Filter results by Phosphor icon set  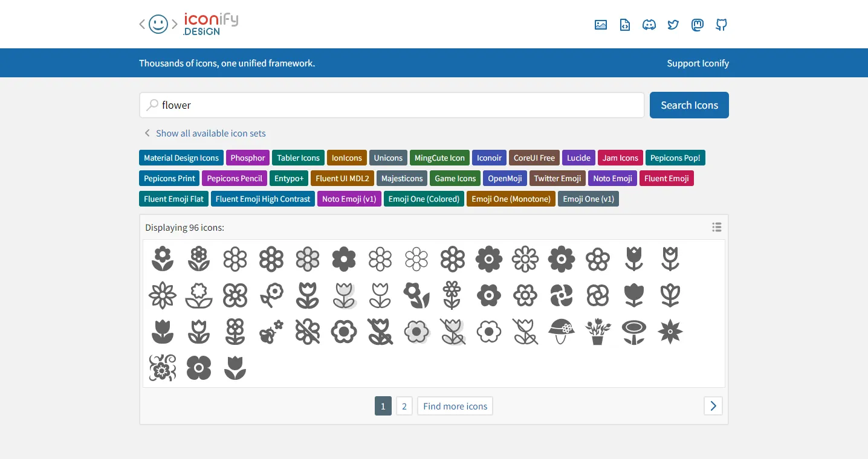point(247,158)
